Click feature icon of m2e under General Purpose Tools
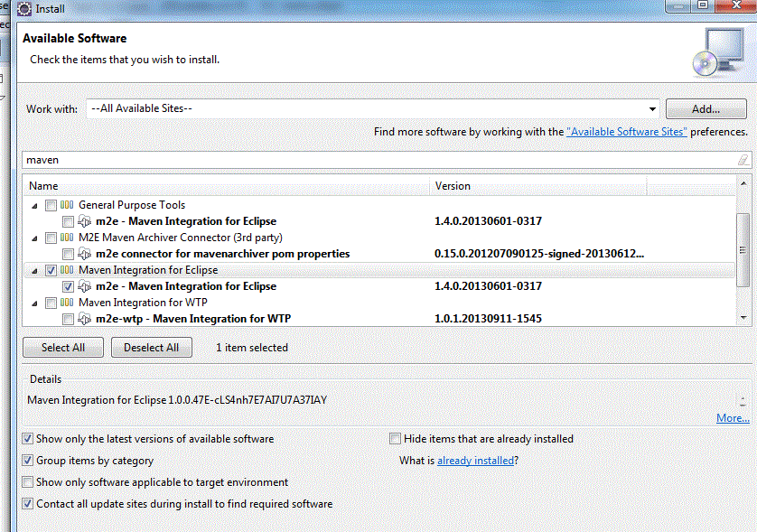This screenshot has width=757, height=532. click(85, 221)
